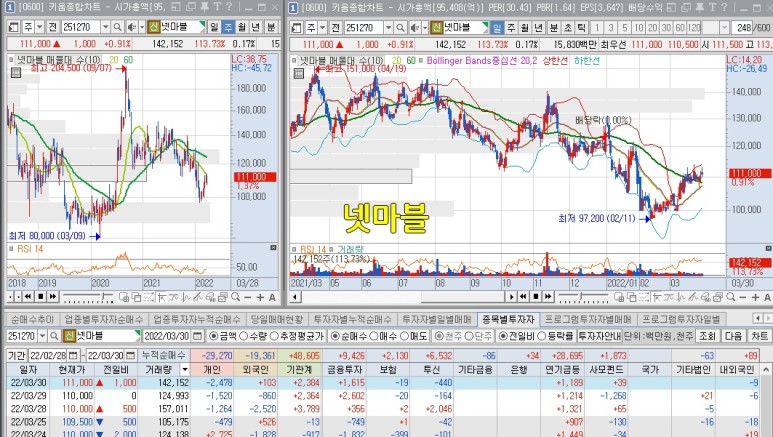Open help question mark in left chart title bar
Screen dimensions: 773x437
click(228, 7)
